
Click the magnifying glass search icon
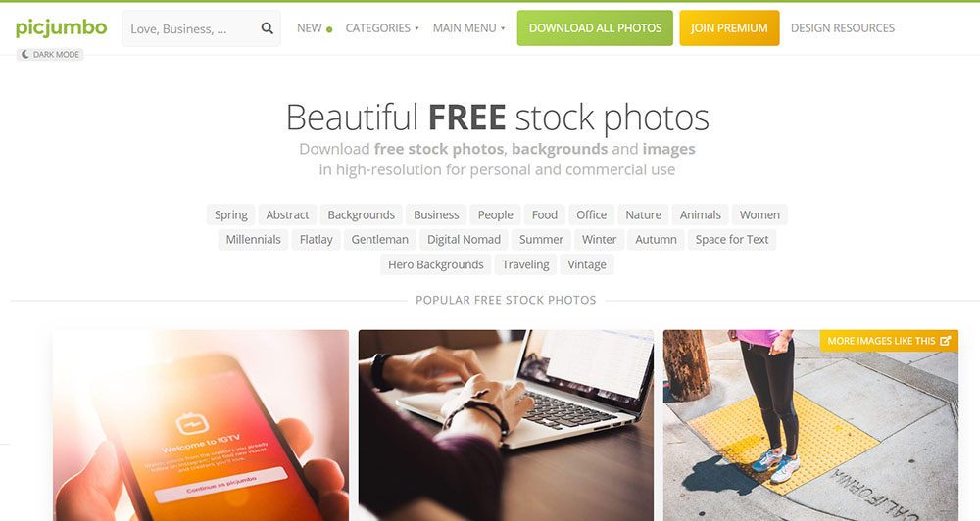[267, 28]
